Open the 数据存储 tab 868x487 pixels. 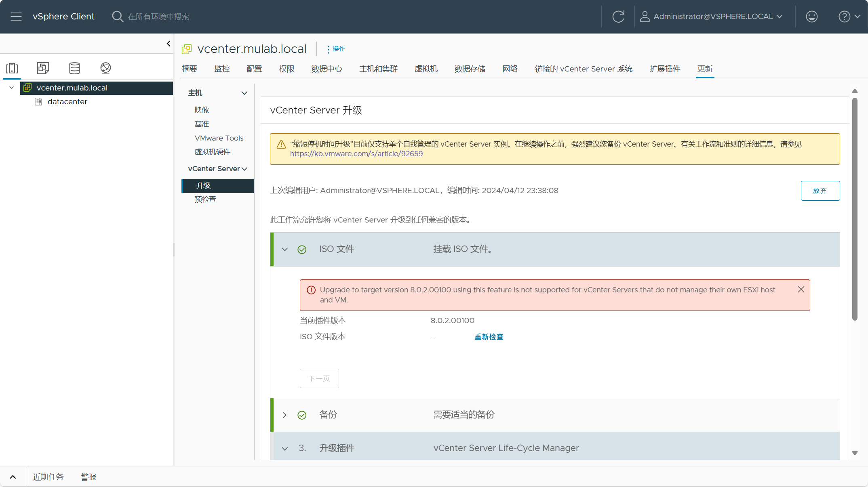coord(470,69)
